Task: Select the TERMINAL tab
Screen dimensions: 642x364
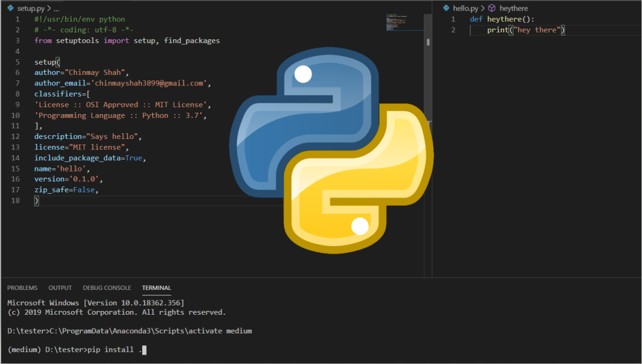Action: pyautogui.click(x=156, y=288)
